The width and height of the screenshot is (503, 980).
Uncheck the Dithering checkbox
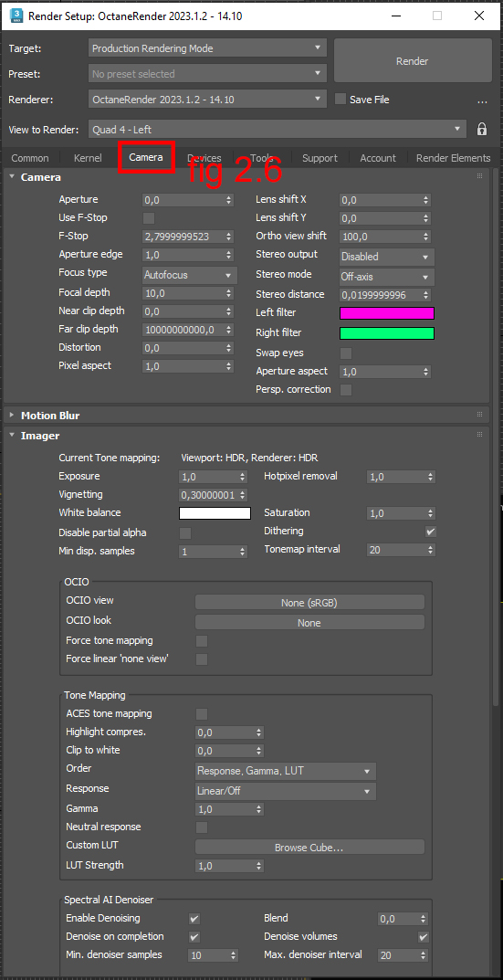click(x=431, y=532)
